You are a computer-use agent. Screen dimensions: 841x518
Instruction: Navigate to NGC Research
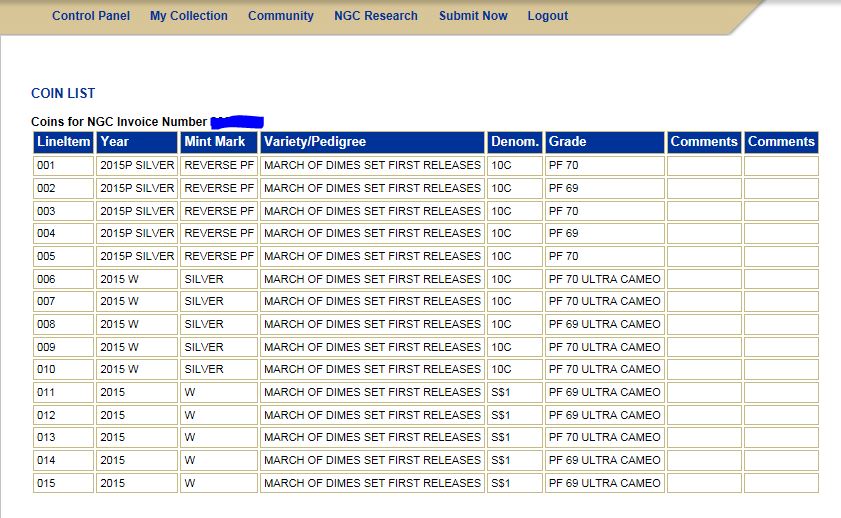376,16
